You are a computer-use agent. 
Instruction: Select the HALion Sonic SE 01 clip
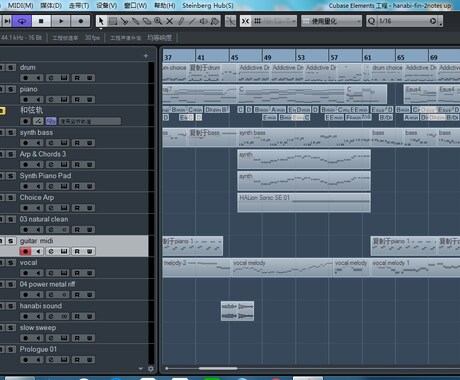click(x=304, y=202)
